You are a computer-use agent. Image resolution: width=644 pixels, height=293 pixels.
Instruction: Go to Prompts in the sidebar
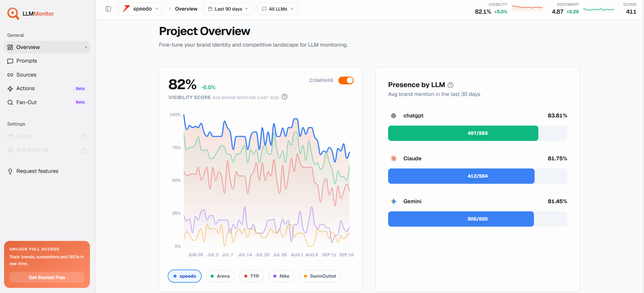point(47,61)
